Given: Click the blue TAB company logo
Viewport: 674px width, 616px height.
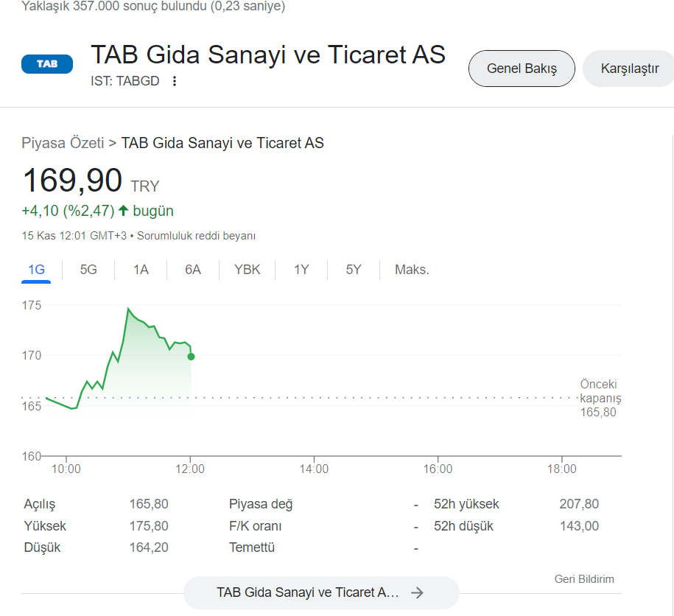Looking at the screenshot, I should [47, 64].
